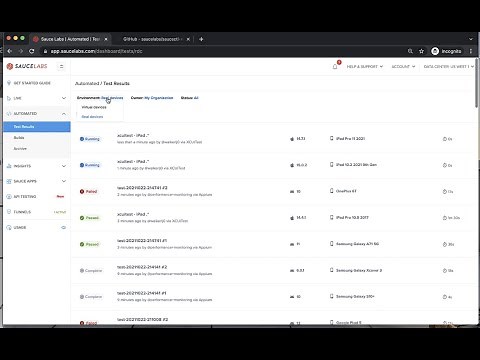Open the Status All filter
Image resolution: width=480 pixels, height=360 pixels.
[190, 98]
